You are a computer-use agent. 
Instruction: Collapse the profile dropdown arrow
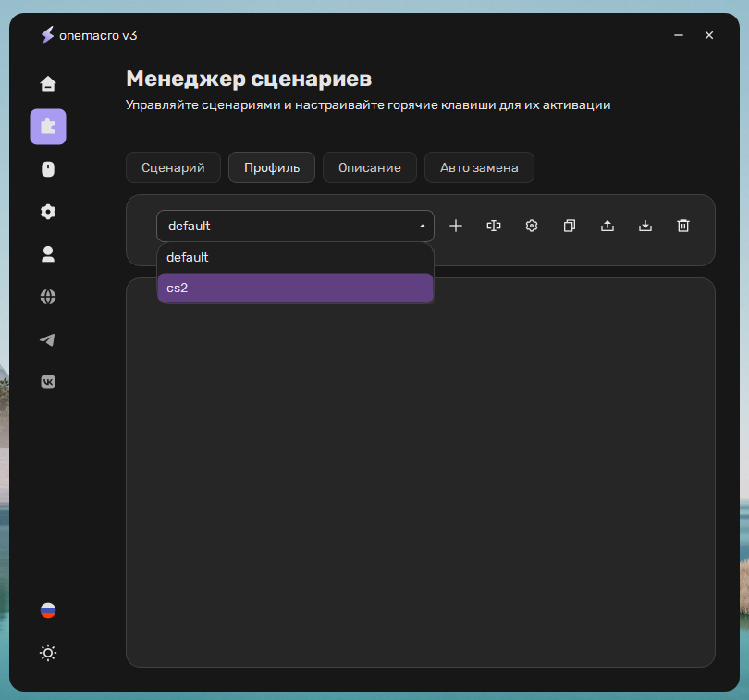pyautogui.click(x=423, y=226)
